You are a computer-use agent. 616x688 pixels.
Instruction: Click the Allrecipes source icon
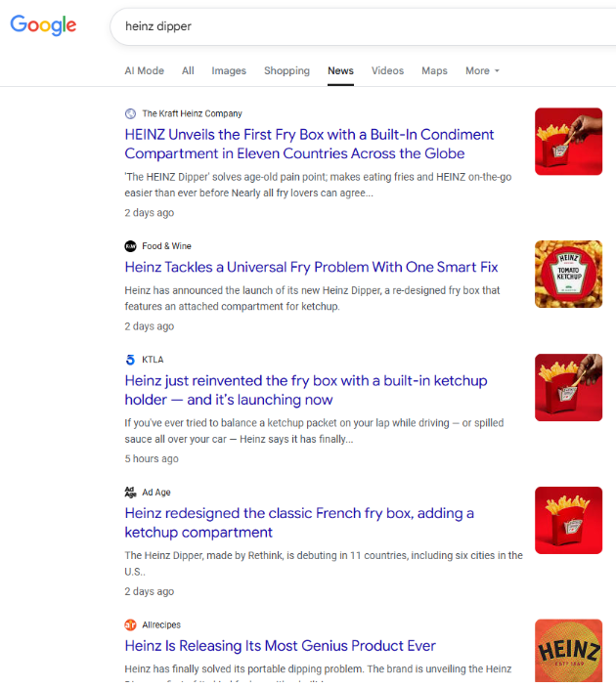coord(131,624)
